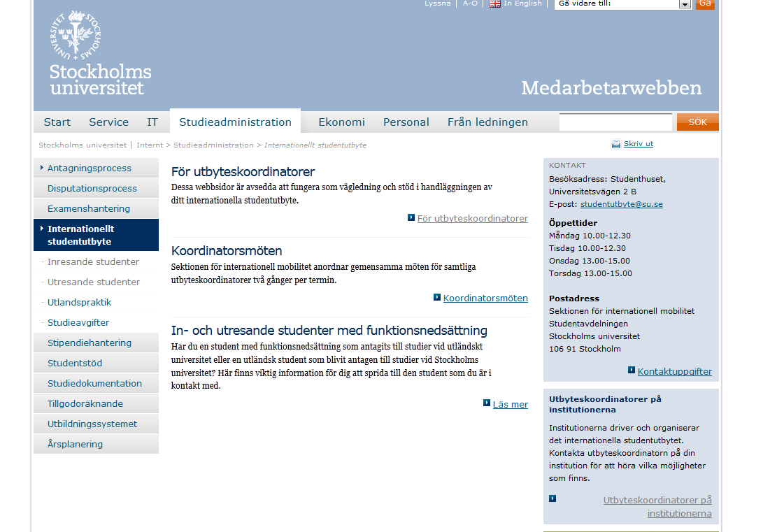This screenshot has width=777, height=532.
Task: Open the Gå vidare till dropdown arrow
Action: click(x=685, y=4)
